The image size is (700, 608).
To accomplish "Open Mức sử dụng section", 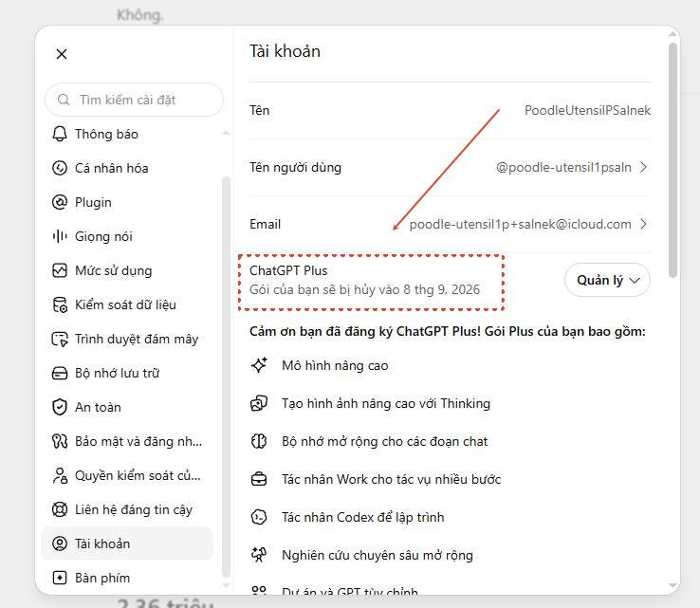I will 127,270.
